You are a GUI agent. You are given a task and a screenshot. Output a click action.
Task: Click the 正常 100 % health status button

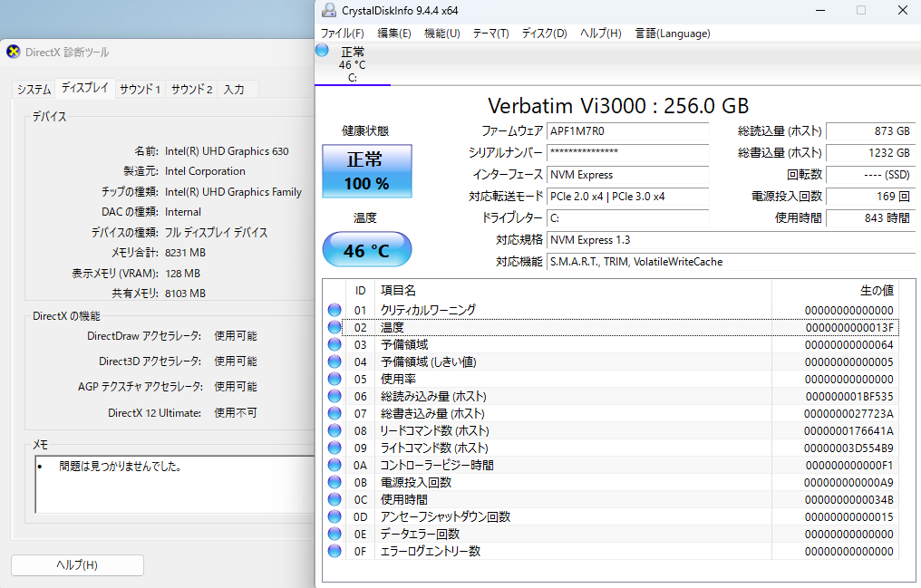pyautogui.click(x=367, y=170)
